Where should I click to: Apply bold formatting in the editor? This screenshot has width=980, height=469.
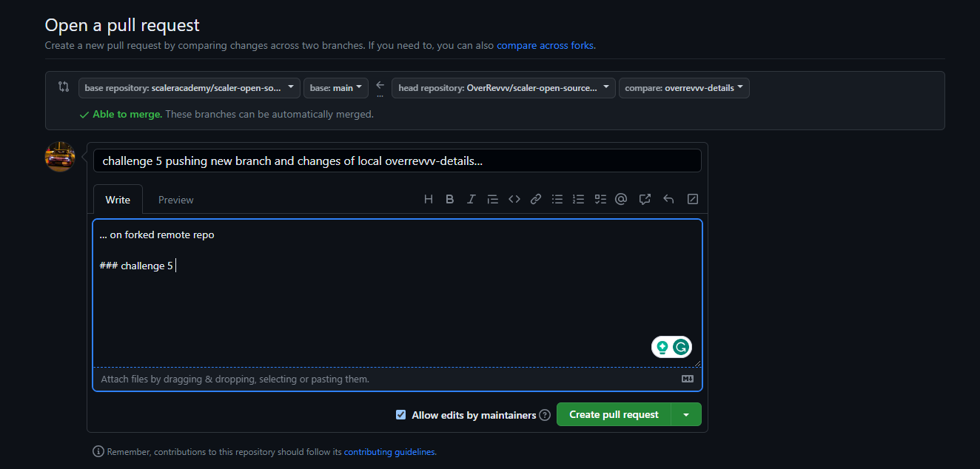(450, 198)
